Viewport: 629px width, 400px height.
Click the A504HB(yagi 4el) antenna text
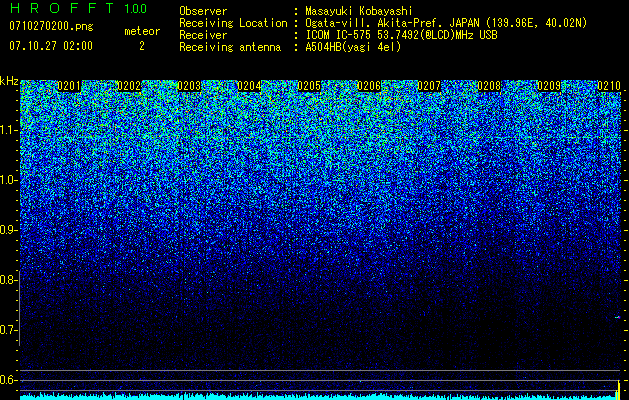click(x=353, y=47)
